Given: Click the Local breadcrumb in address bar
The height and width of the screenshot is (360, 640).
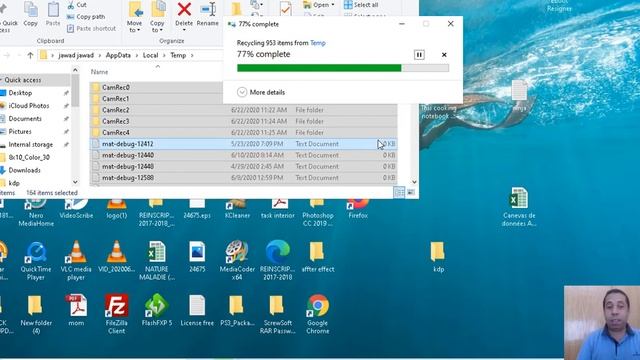Looking at the screenshot, I should [x=150, y=55].
